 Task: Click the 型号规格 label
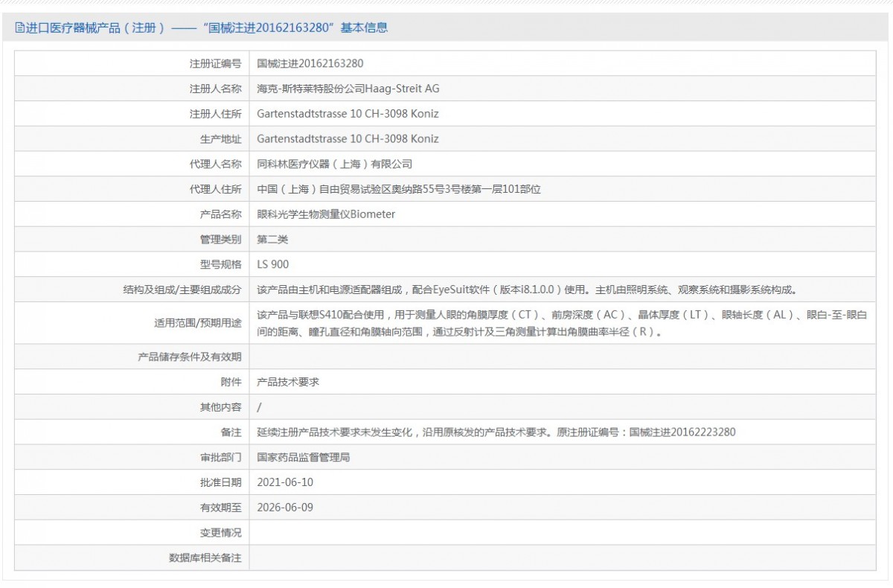[x=221, y=264]
